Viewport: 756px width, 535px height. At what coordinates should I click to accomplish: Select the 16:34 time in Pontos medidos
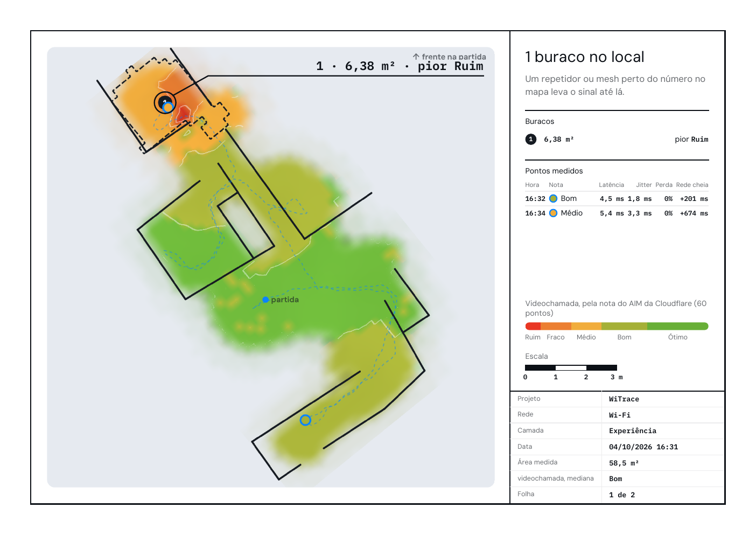(535, 213)
